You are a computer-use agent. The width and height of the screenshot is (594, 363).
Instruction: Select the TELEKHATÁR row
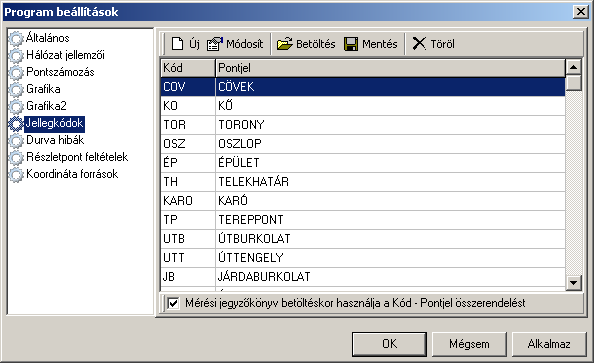tap(363, 182)
